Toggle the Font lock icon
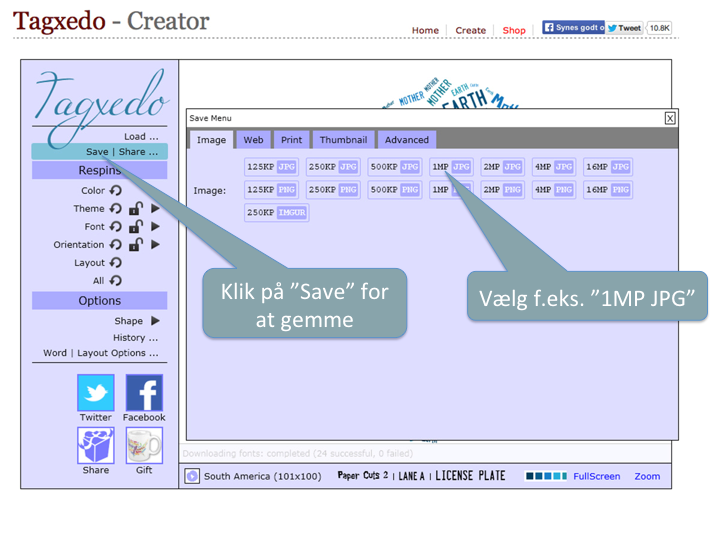The image size is (720, 540). (x=136, y=226)
